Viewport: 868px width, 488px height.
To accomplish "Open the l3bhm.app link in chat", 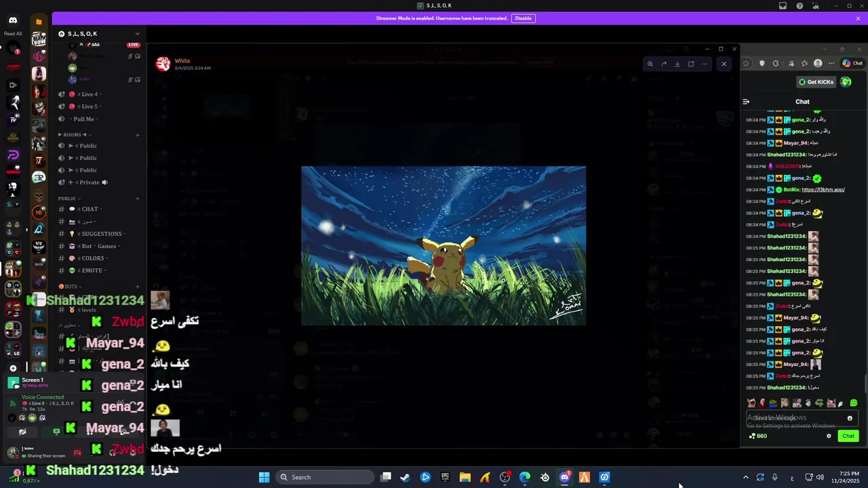I will point(823,190).
